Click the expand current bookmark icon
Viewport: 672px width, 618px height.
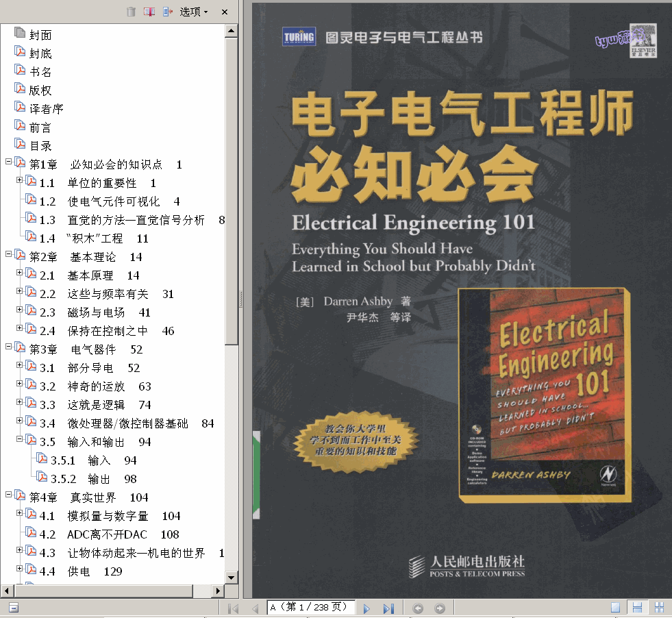[x=168, y=12]
